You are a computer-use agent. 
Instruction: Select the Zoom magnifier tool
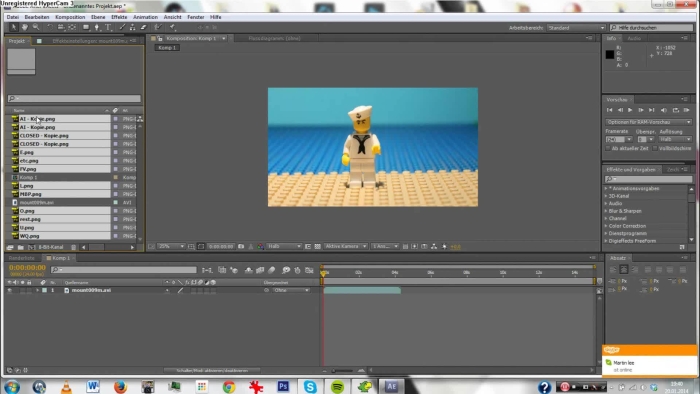pos(36,27)
